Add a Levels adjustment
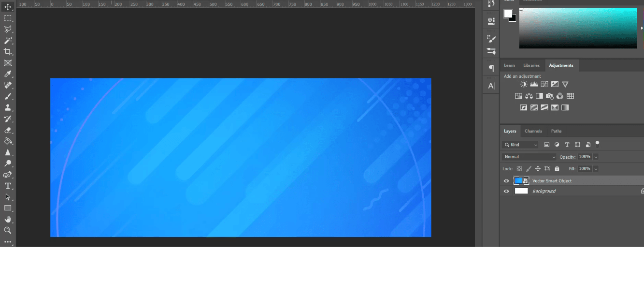Image resolution: width=644 pixels, height=283 pixels. [534, 84]
